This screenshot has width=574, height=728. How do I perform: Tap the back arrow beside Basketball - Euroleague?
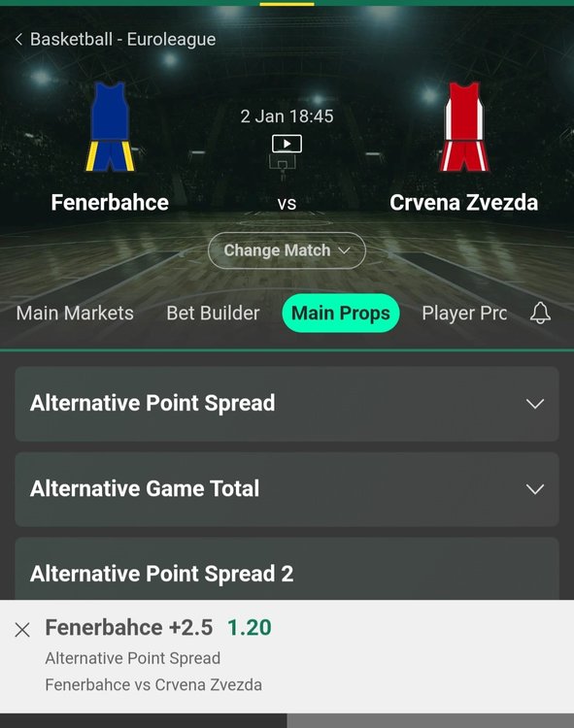point(18,39)
